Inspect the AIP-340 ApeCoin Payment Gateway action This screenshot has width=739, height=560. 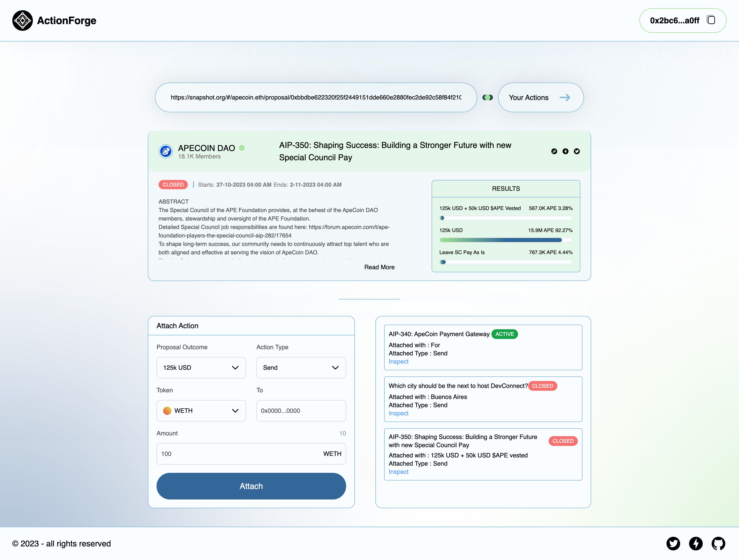(x=398, y=362)
